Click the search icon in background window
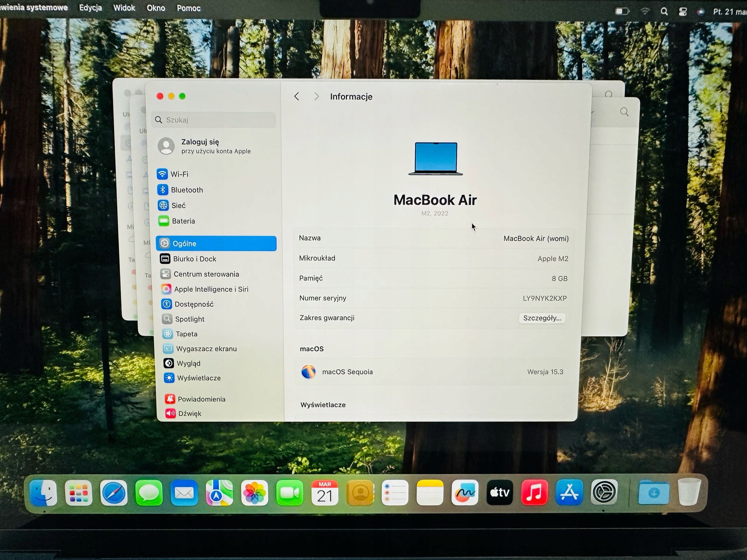 click(624, 112)
